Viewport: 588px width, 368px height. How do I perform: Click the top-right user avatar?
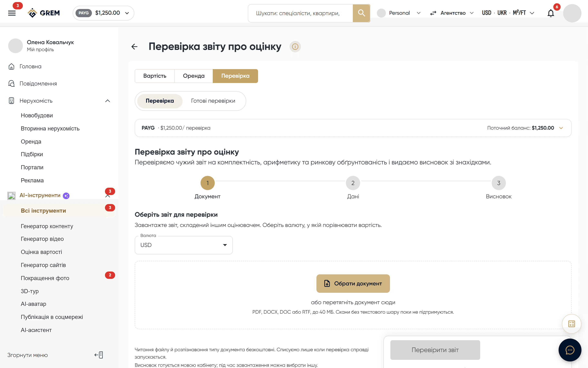coord(572,13)
